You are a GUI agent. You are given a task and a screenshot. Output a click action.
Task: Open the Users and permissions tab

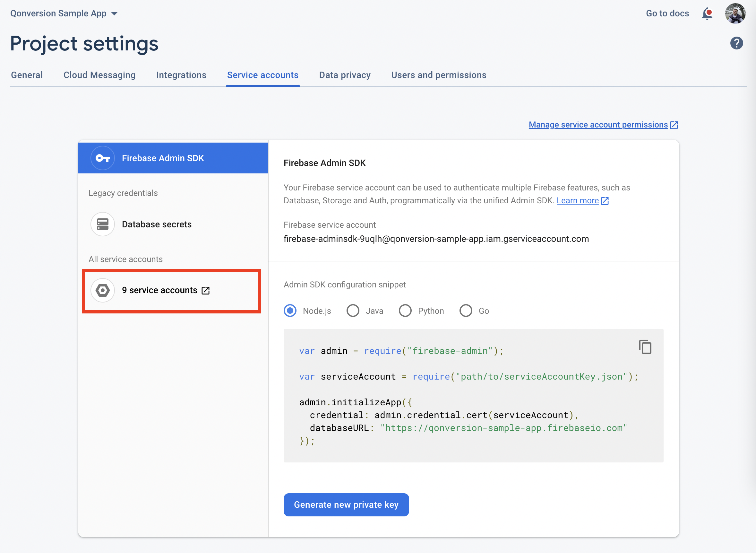[439, 75]
